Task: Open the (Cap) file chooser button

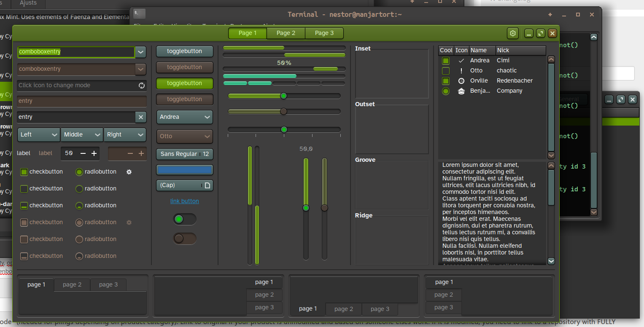Action: point(185,185)
